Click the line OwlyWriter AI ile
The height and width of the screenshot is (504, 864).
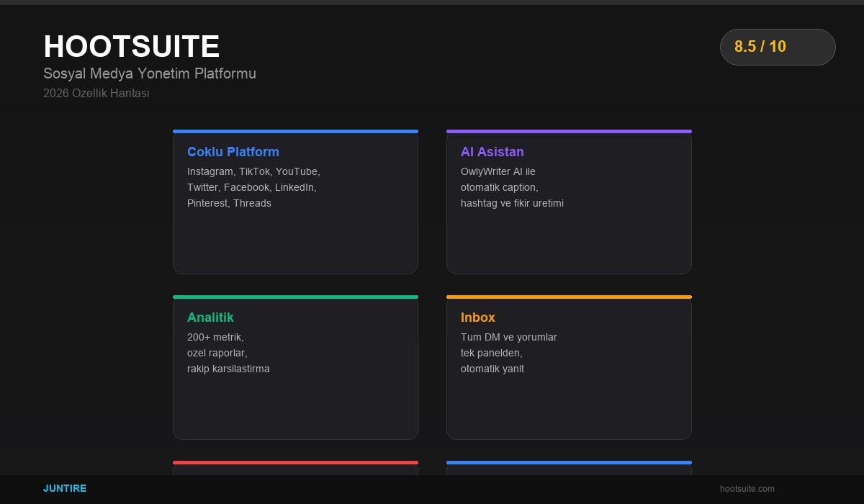point(498,171)
